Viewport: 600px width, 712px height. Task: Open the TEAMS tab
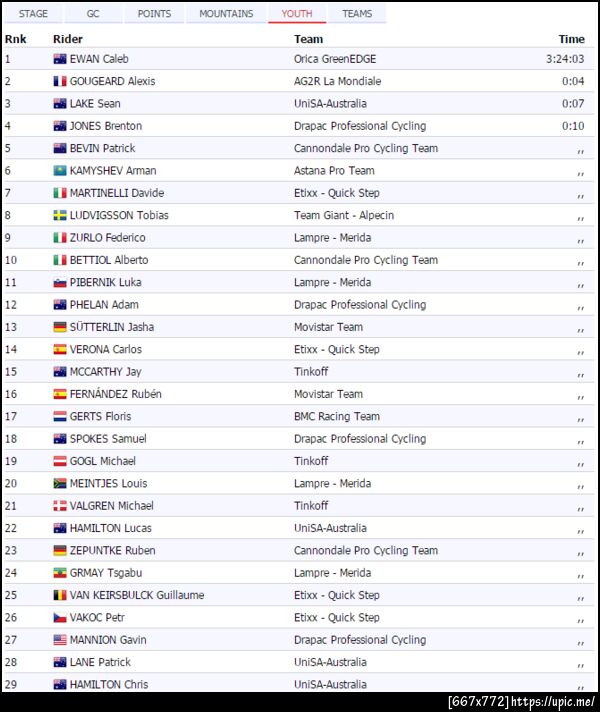[357, 14]
